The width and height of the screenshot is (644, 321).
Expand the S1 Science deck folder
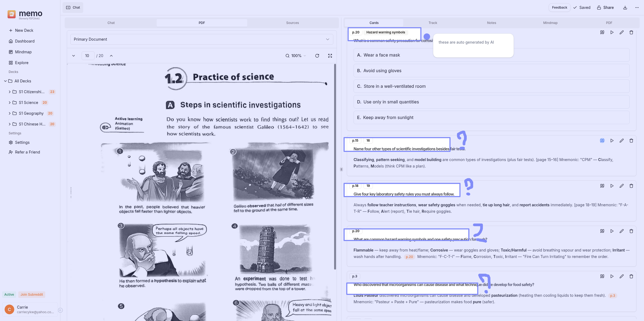tap(10, 103)
